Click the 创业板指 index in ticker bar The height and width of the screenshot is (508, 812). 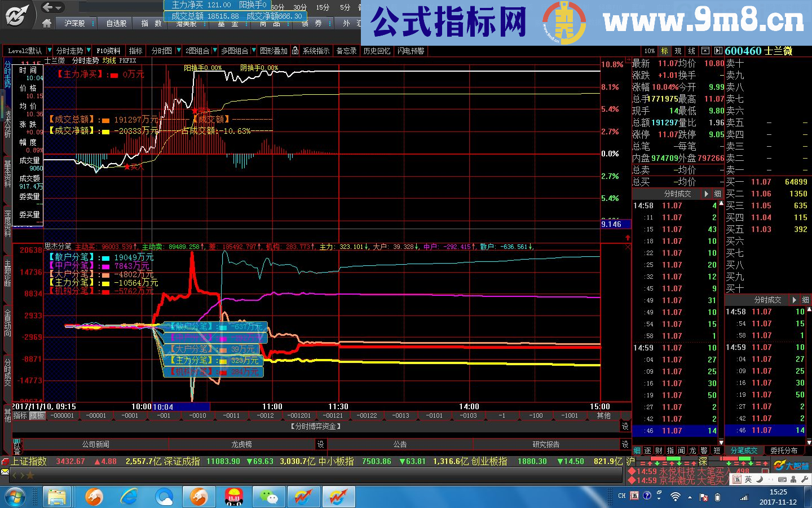point(489,461)
